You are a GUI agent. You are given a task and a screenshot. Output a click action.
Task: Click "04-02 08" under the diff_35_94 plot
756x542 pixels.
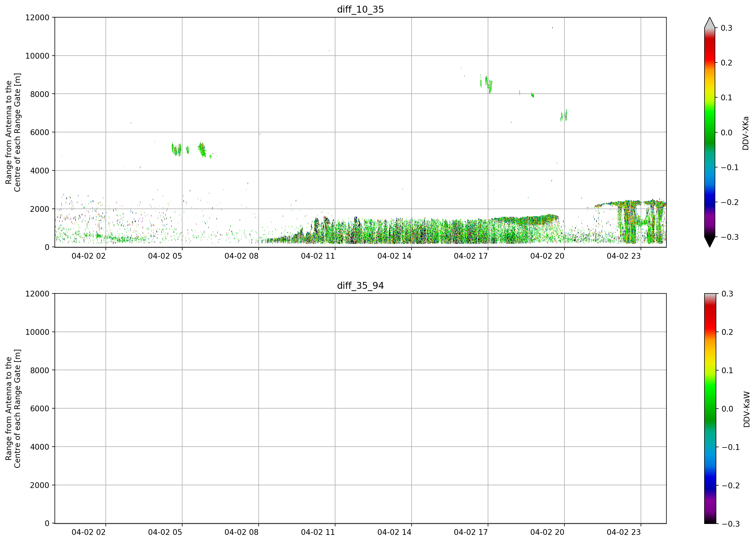pyautogui.click(x=242, y=532)
